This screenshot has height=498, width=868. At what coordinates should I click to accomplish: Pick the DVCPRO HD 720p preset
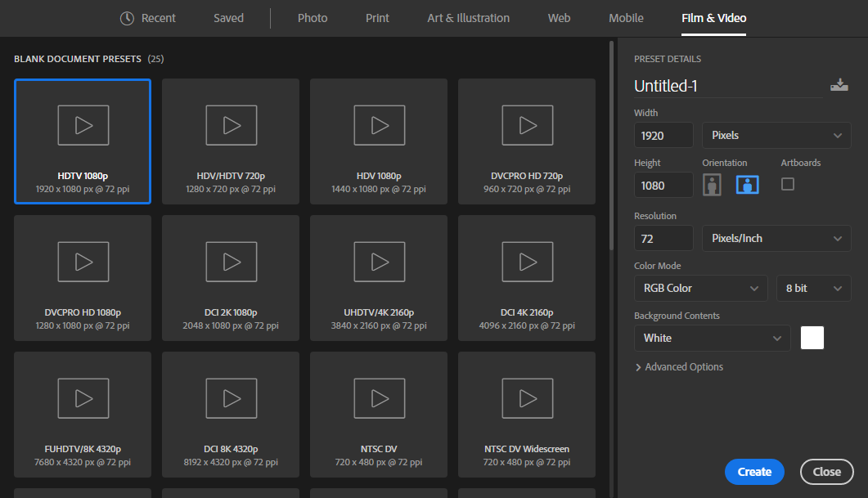pyautogui.click(x=527, y=141)
